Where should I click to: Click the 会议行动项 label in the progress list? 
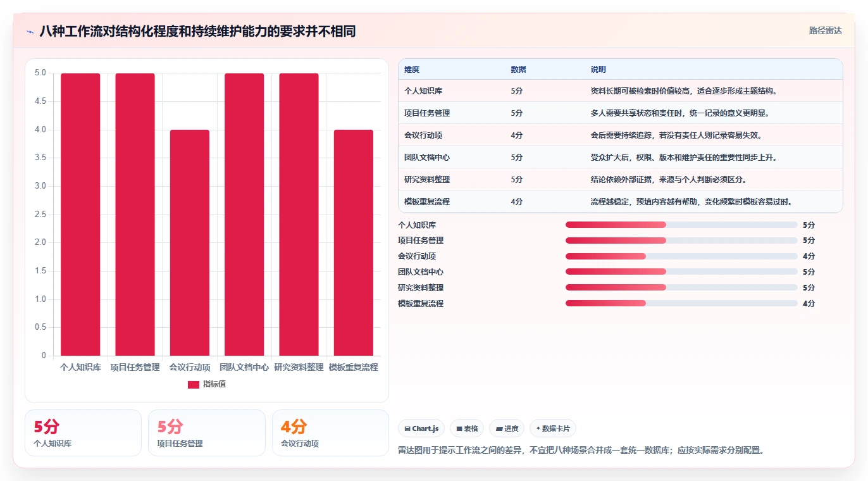pos(417,256)
